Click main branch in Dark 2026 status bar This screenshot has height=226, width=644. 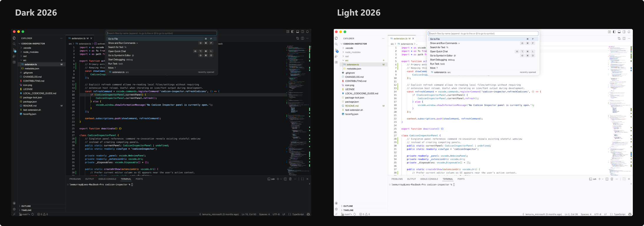click(x=24, y=214)
